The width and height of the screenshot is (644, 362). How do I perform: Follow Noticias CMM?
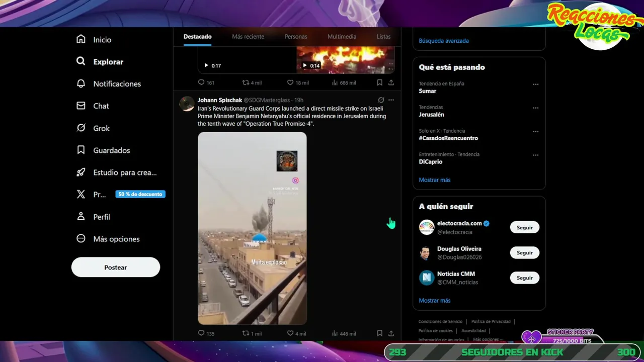[x=524, y=278]
